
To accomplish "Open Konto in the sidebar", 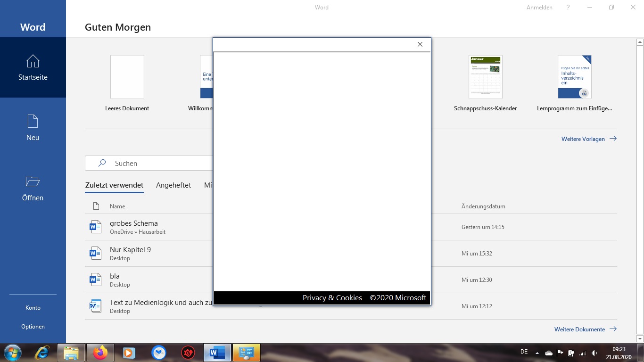I will [33, 308].
